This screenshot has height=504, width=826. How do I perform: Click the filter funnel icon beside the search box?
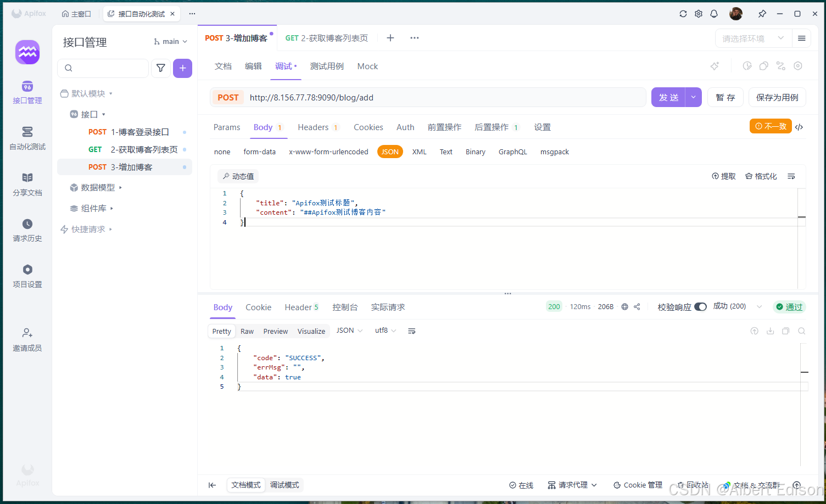(x=161, y=68)
